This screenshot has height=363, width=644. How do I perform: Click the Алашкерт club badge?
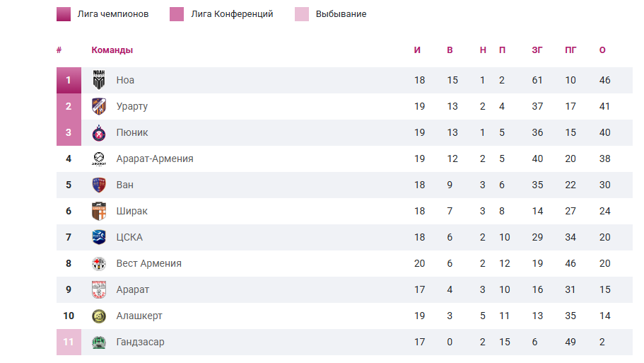point(99,316)
